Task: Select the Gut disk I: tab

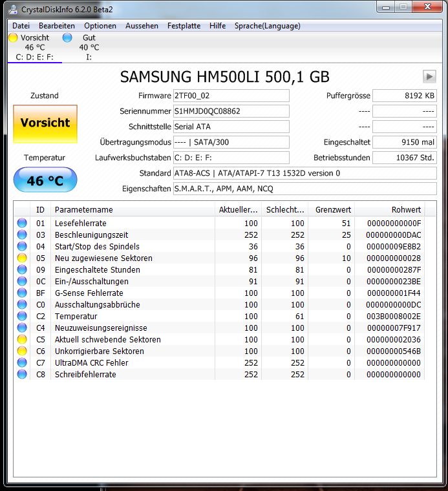Action: coord(89,47)
